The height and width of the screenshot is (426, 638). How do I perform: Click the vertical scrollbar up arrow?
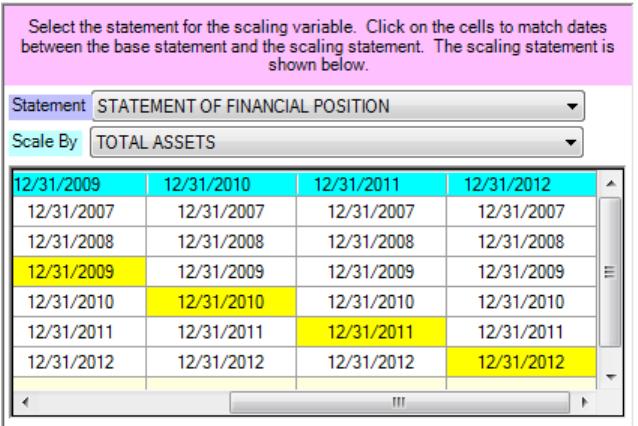[x=610, y=184]
